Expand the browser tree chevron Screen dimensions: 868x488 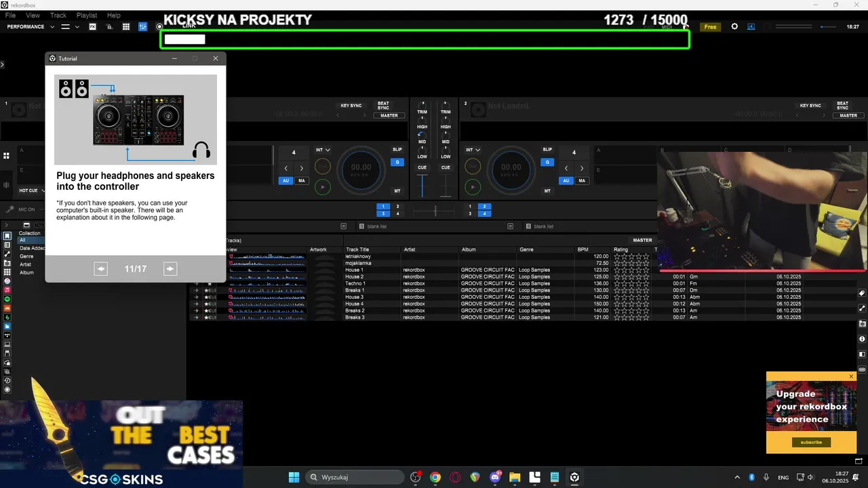(6, 224)
